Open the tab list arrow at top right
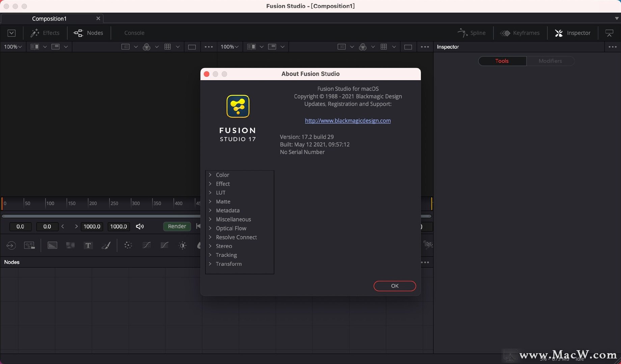 617,19
